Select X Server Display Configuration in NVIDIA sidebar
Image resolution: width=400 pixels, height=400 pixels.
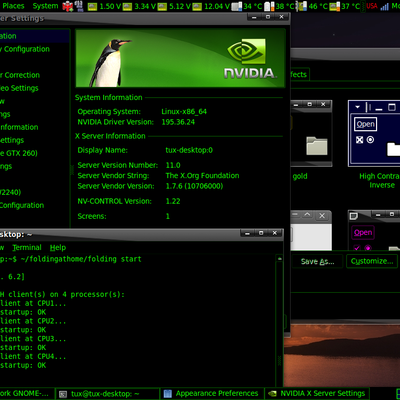pos(35,49)
